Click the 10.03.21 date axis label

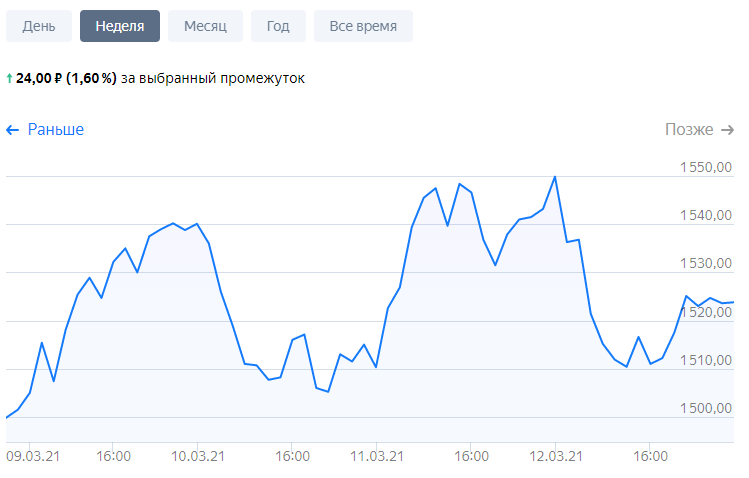198,456
